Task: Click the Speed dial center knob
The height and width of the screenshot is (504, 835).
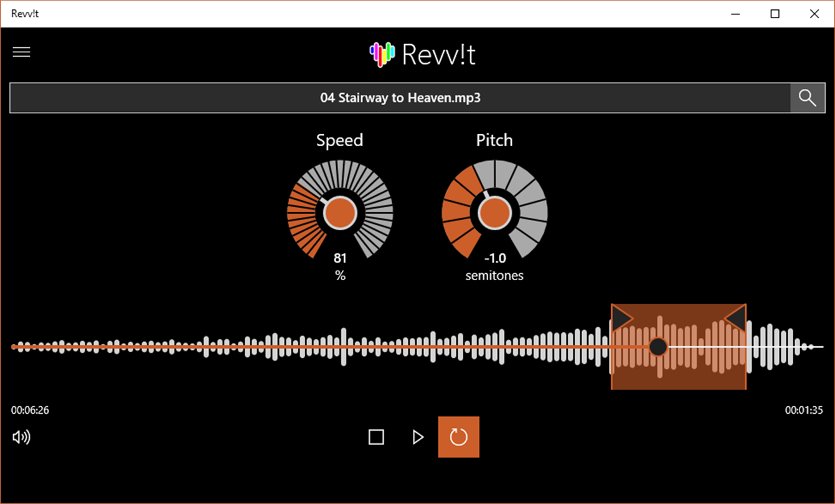Action: coord(340,213)
